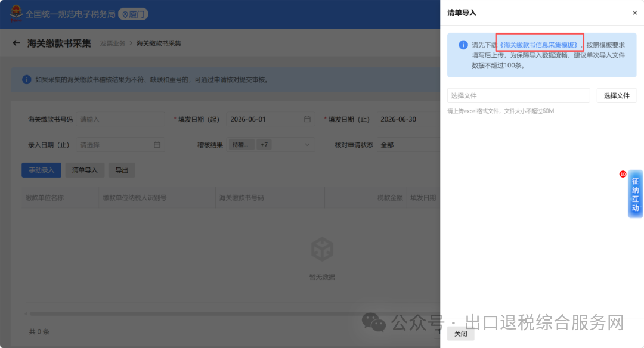
Task: Download the 海关缴款书信息采集模板 template link
Action: [x=539, y=45]
